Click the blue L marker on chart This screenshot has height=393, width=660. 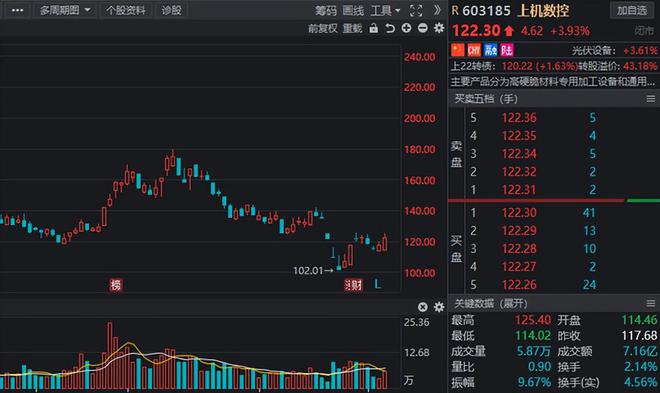pos(378,284)
